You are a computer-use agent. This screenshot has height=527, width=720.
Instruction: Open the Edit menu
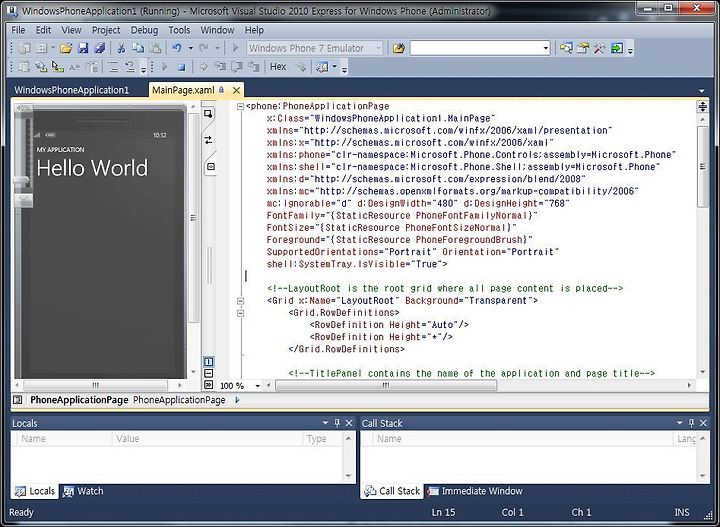[x=44, y=30]
